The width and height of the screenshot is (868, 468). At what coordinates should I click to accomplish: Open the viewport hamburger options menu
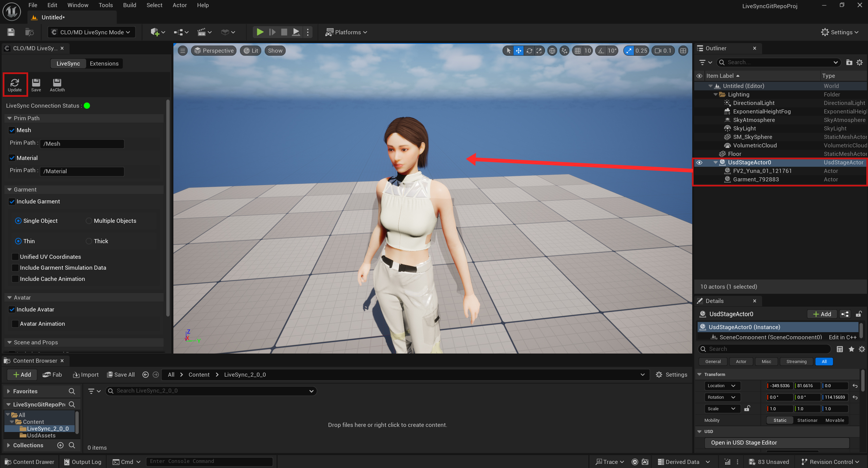click(x=183, y=51)
